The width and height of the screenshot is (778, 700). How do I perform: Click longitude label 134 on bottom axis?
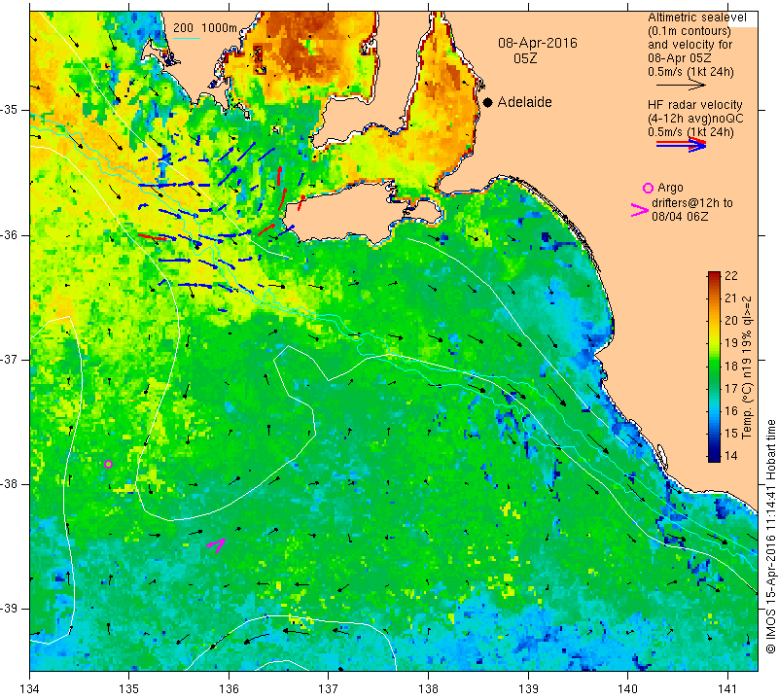(30, 689)
